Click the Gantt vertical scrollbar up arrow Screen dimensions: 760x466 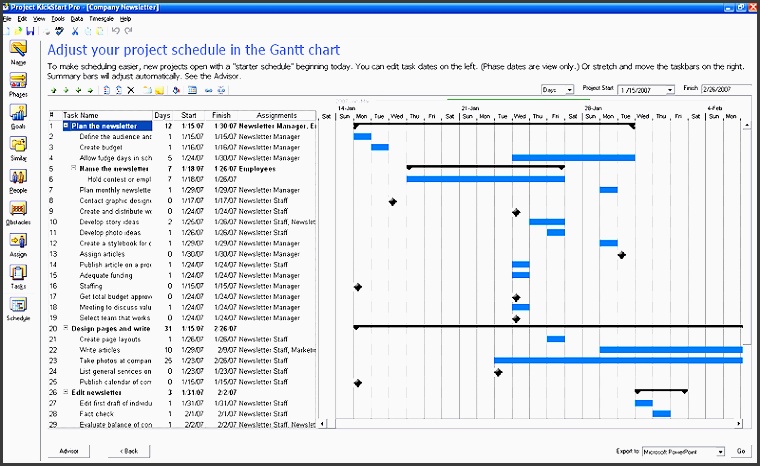[x=747, y=126]
